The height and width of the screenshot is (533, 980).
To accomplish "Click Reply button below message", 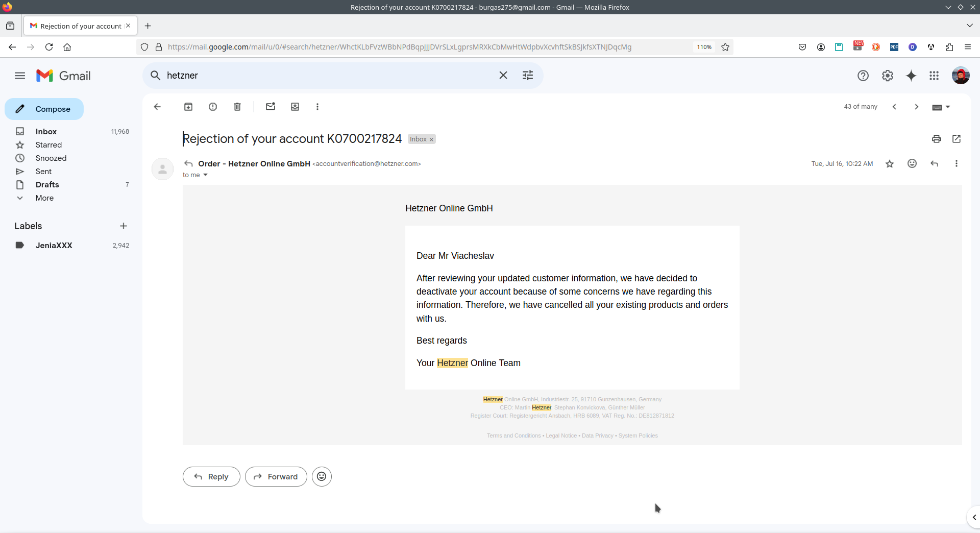I will pyautogui.click(x=211, y=477).
